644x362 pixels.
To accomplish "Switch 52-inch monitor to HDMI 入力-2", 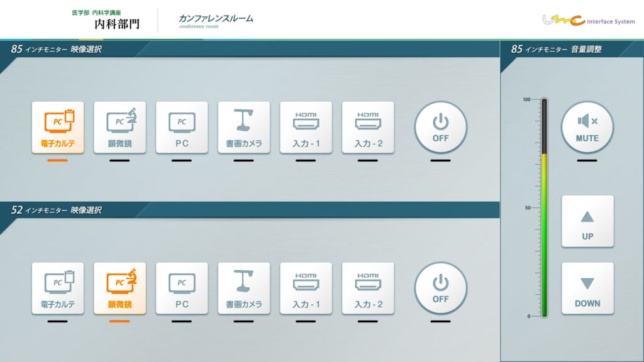I will coord(368,288).
